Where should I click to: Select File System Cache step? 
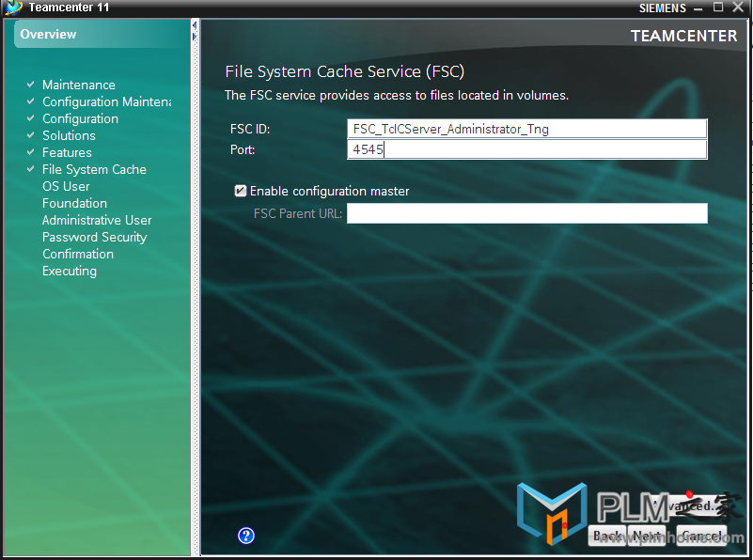point(94,169)
